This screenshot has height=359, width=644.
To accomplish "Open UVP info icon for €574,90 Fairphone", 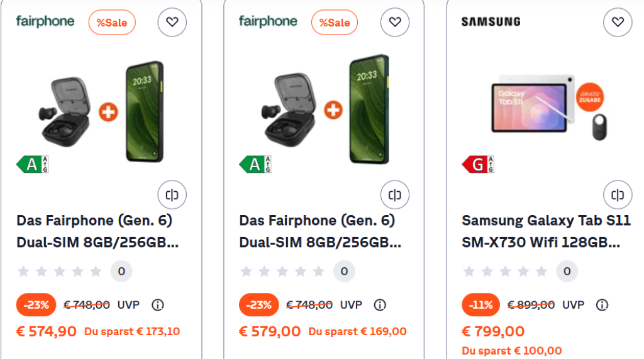I will tap(157, 305).
